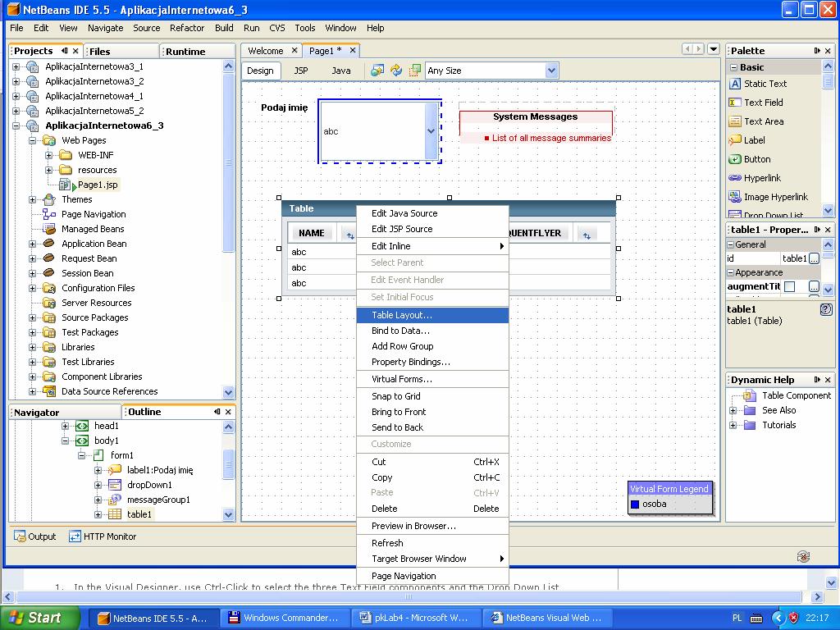Image resolution: width=840 pixels, height=630 pixels.
Task: Click the status bar icon at bottom right
Action: tap(803, 557)
